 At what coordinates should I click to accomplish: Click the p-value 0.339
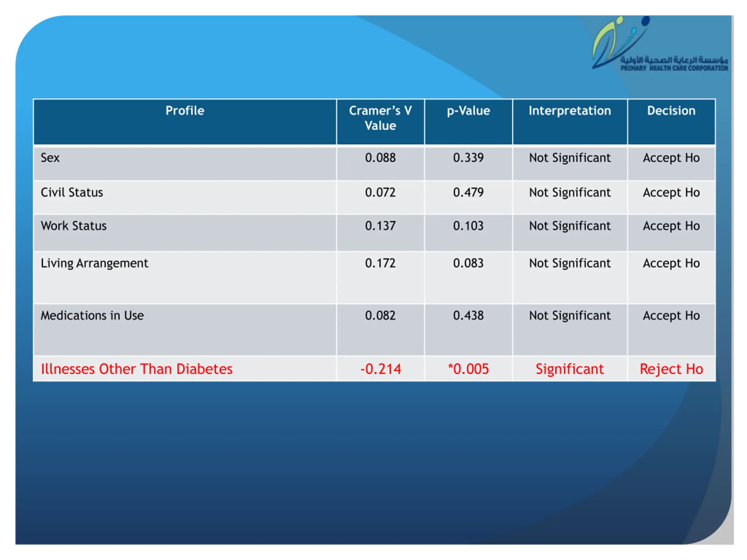468,157
